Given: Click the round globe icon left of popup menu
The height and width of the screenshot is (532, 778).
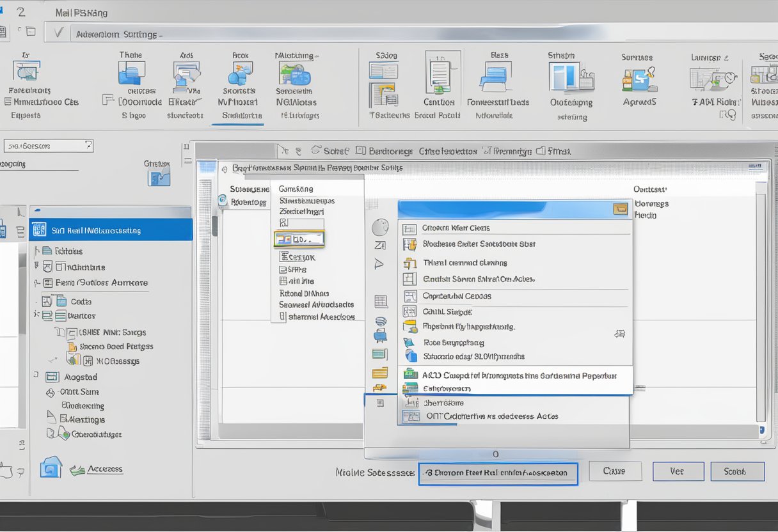Looking at the screenshot, I should pos(380,227).
